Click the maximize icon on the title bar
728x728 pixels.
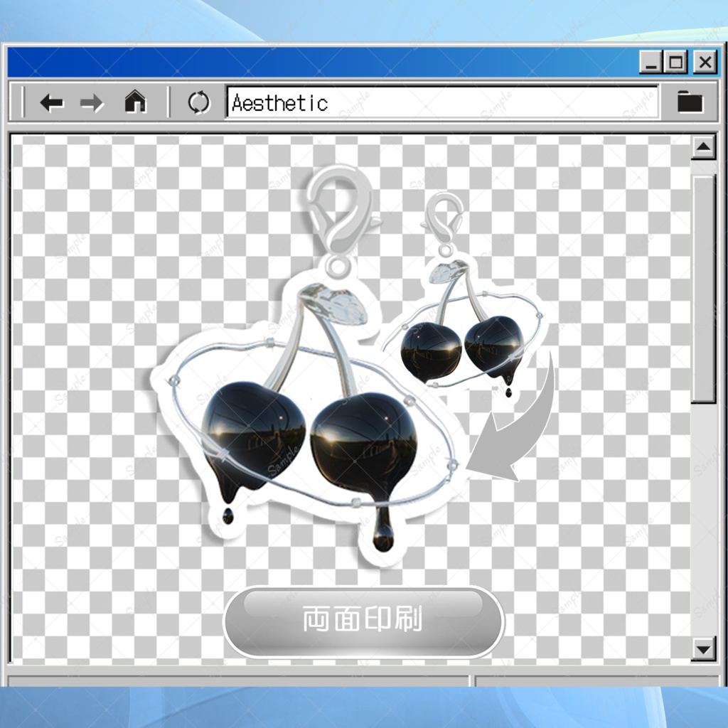click(x=677, y=62)
